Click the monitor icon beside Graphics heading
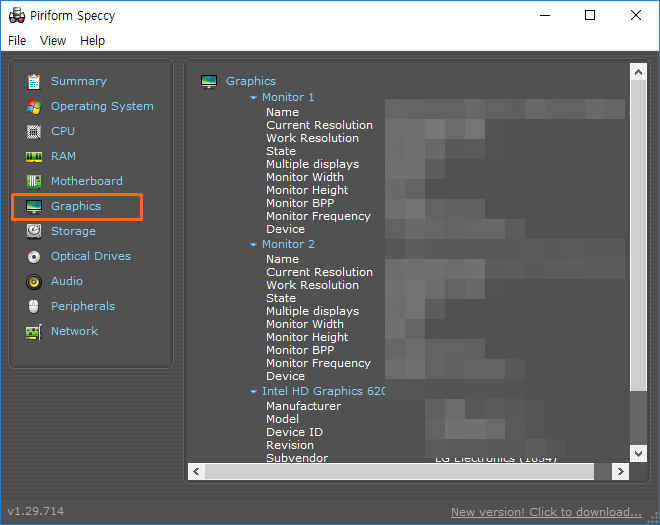 click(x=209, y=81)
